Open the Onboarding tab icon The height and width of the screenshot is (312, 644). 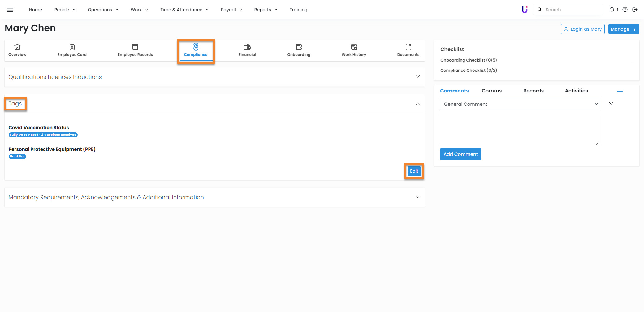pos(299,47)
